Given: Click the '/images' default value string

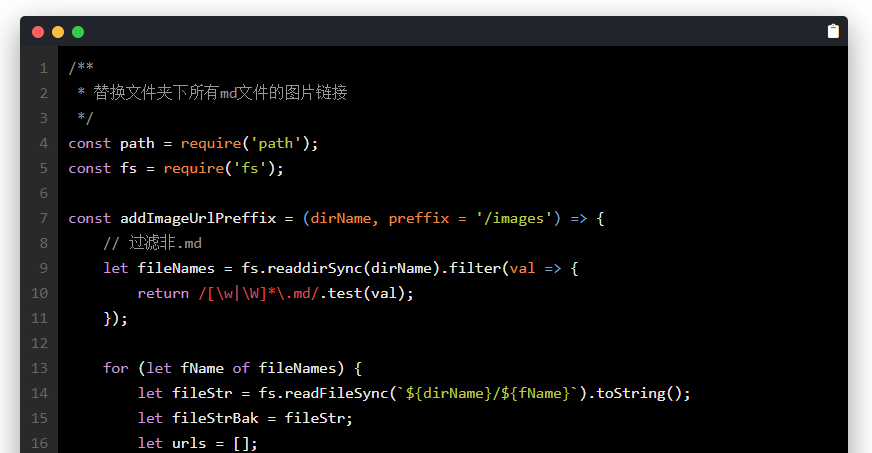Looking at the screenshot, I should [514, 218].
